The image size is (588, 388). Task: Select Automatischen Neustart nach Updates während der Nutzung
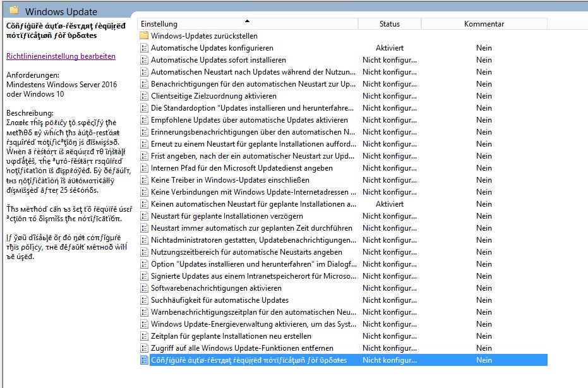[253, 72]
